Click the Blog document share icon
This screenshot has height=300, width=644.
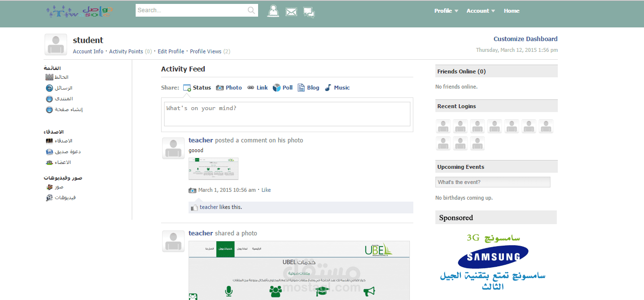coord(301,88)
